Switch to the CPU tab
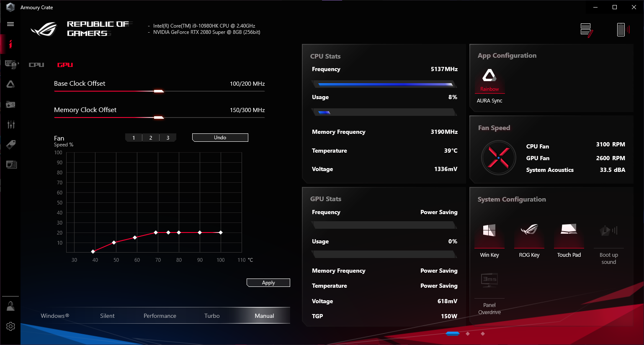The height and width of the screenshot is (345, 644). (x=36, y=65)
